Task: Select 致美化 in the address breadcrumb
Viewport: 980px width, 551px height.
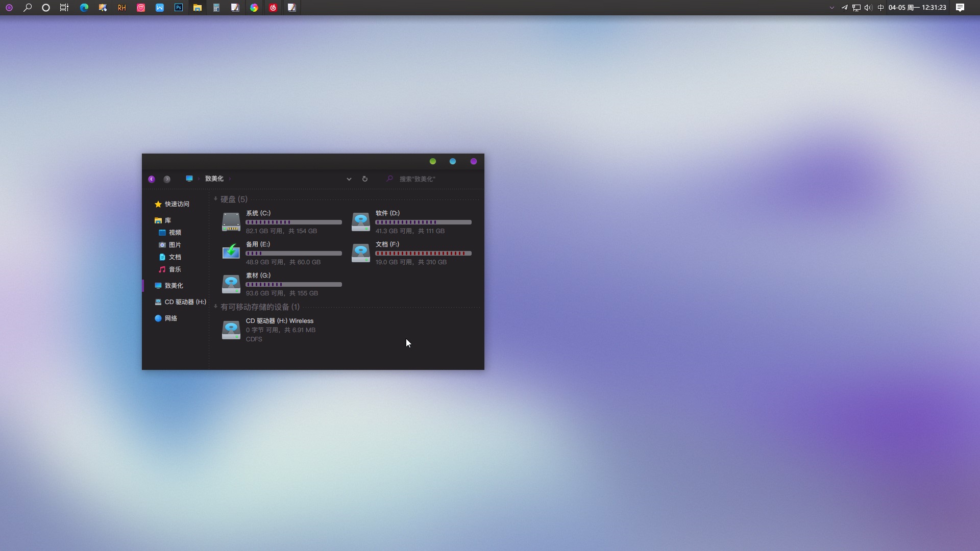Action: coord(214,179)
